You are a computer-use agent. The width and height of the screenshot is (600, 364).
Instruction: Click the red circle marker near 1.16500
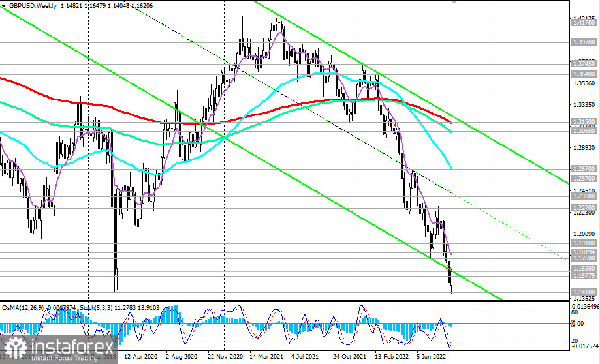point(450,269)
